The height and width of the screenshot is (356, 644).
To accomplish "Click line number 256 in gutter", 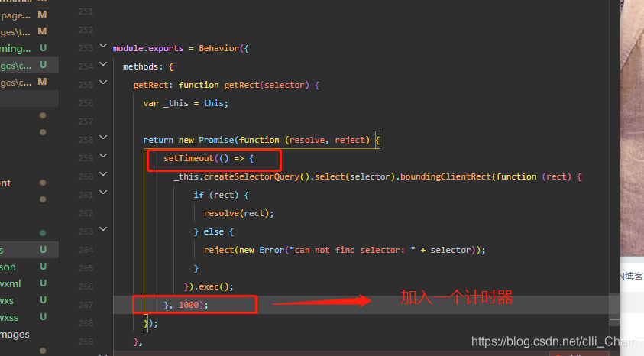I will (x=86, y=103).
